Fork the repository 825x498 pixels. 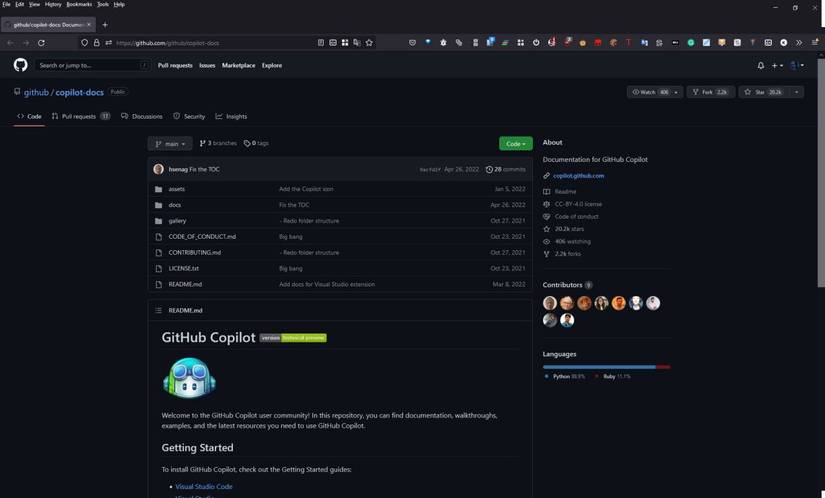710,92
